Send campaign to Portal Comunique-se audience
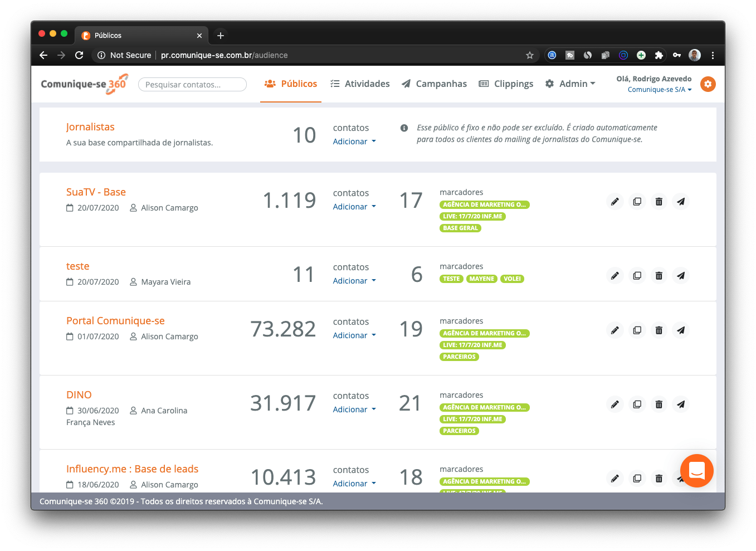 [681, 330]
